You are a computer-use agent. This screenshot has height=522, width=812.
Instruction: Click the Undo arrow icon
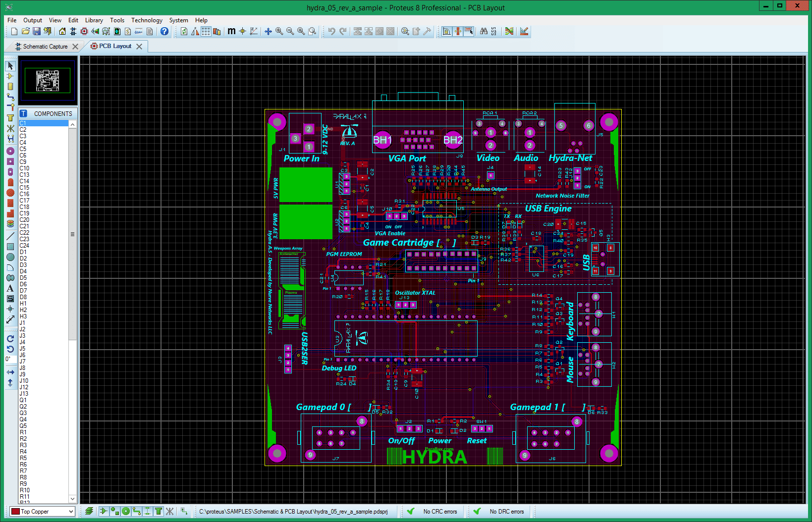pyautogui.click(x=331, y=31)
